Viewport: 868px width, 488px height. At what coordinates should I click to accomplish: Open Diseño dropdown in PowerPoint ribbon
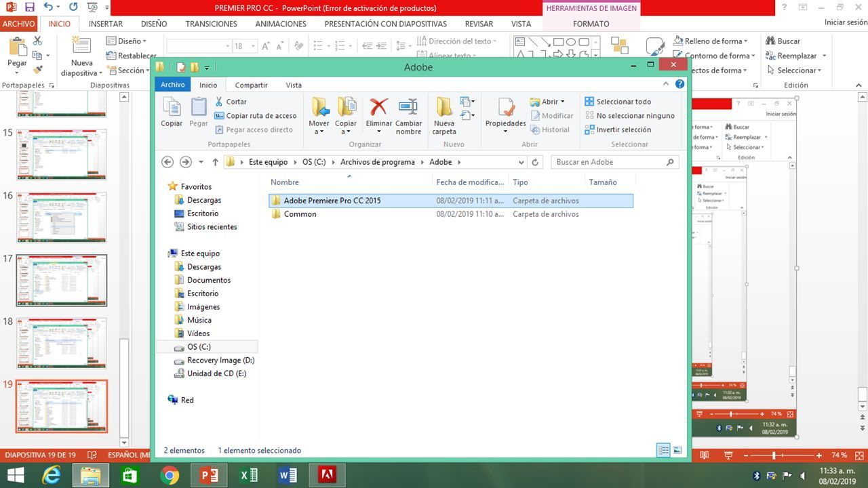pyautogui.click(x=127, y=41)
